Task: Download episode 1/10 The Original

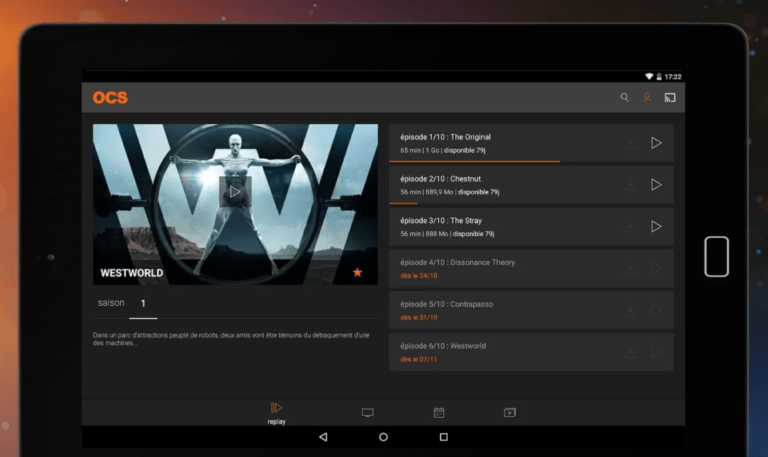Action: [x=630, y=143]
